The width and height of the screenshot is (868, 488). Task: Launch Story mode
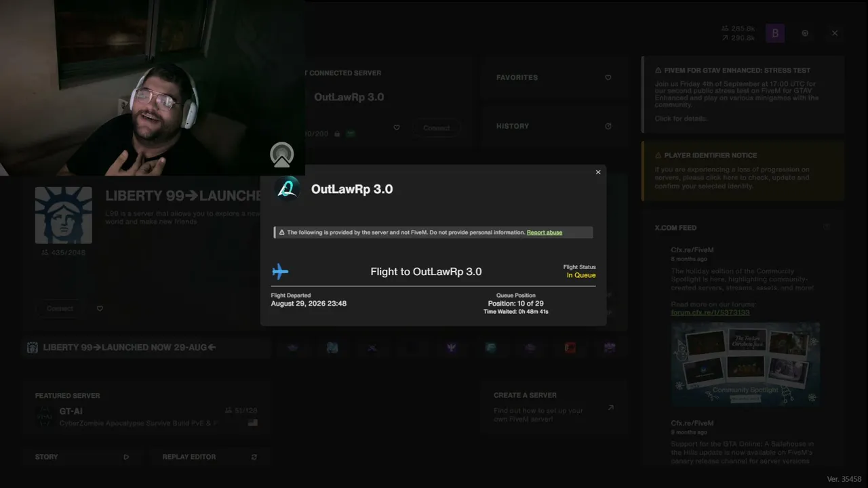click(82, 457)
